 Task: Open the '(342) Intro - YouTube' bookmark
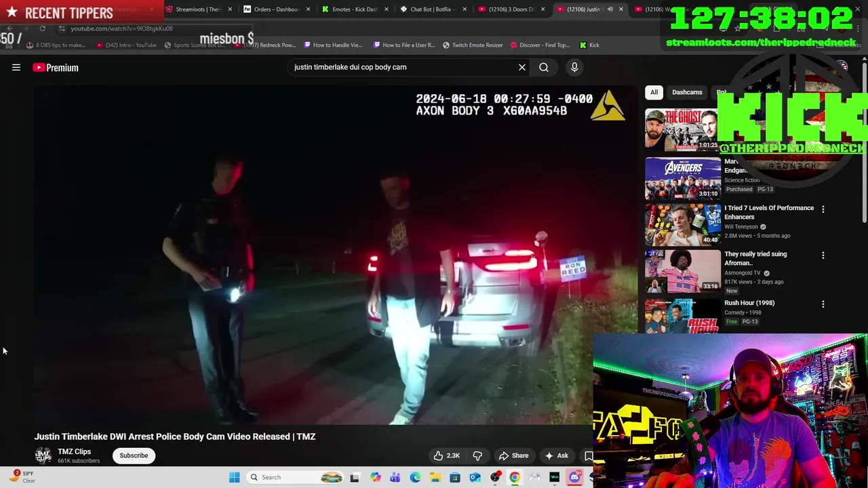126,45
